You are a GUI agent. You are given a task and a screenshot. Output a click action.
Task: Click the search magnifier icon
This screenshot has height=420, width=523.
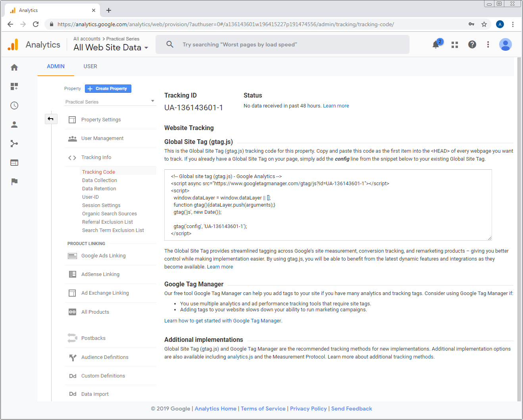(170, 44)
